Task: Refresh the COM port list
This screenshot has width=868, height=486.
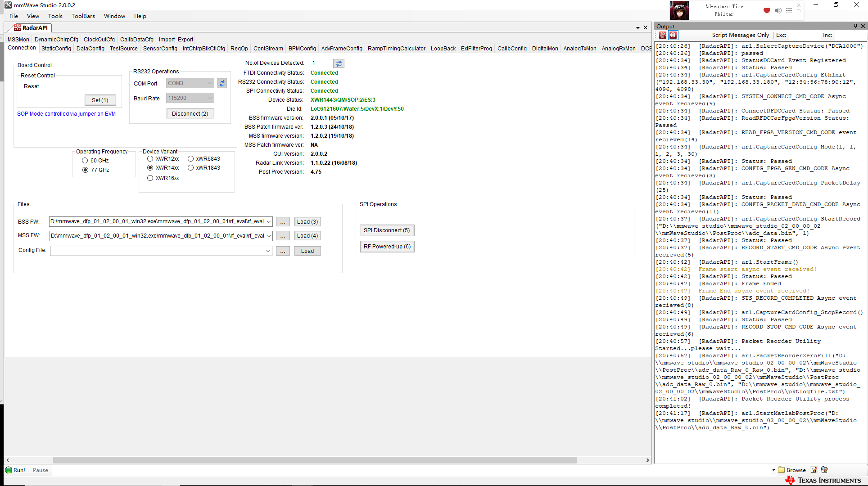Action: (x=222, y=83)
